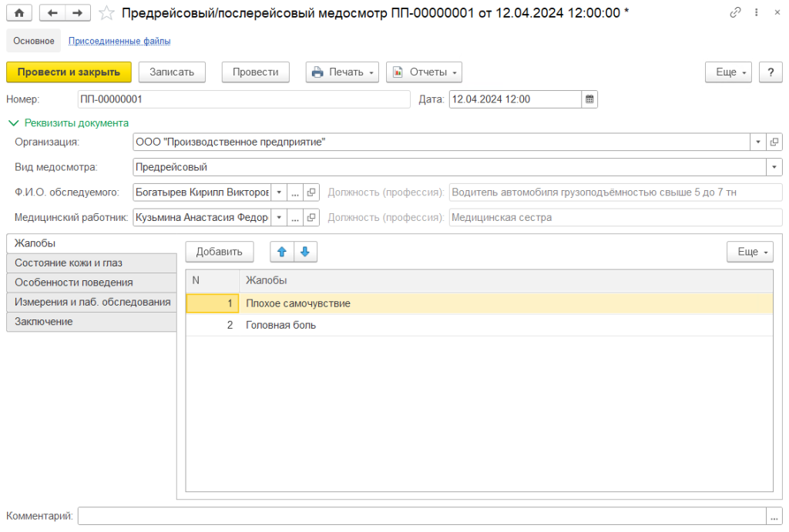Open the Отчеты dropdown menu

coord(424,72)
